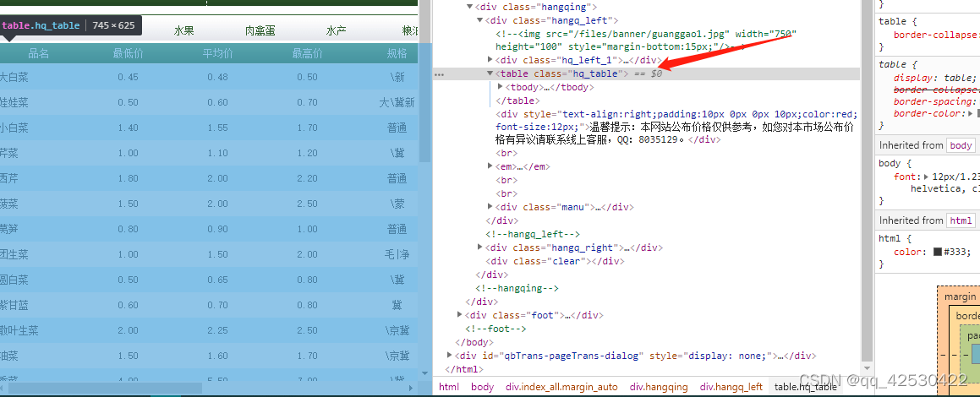Collapse the div class hangqing node
Viewport: 980px width, 397px height.
(x=469, y=7)
